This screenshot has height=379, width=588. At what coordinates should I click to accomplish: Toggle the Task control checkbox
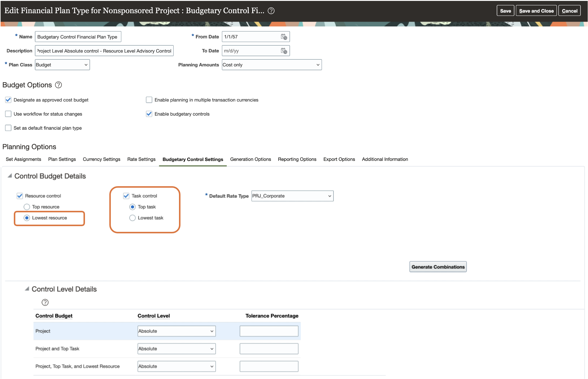[x=126, y=196]
